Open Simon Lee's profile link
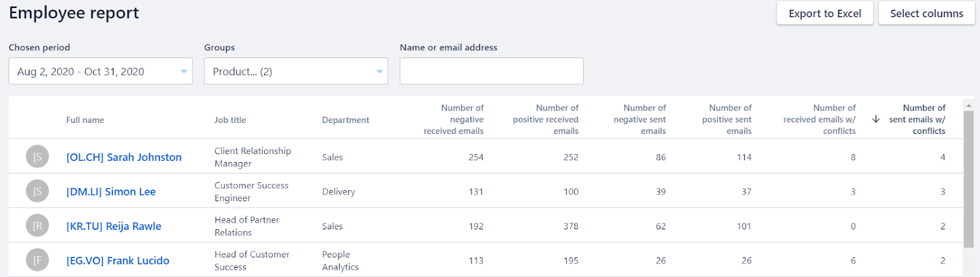Image resolution: width=980 pixels, height=277 pixels. pyautogui.click(x=111, y=191)
